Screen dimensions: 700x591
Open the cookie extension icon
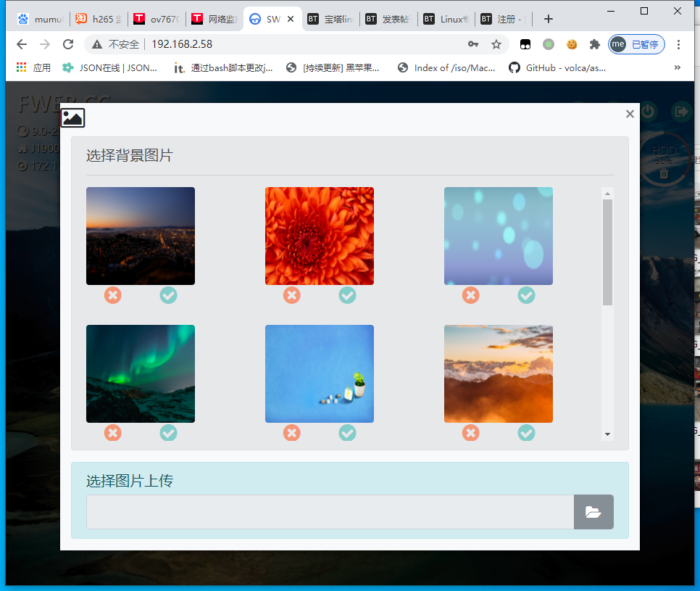tap(572, 44)
